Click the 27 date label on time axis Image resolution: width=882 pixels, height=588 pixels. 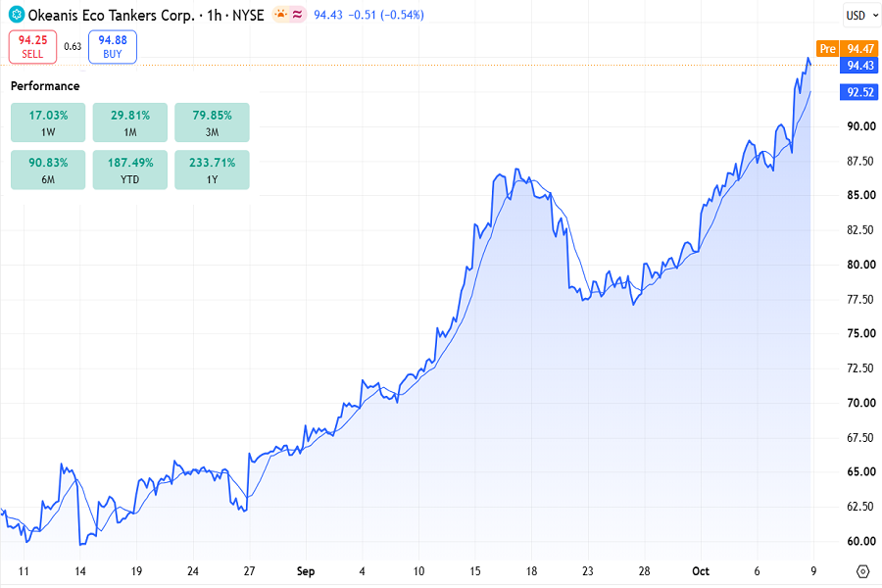[x=249, y=571]
